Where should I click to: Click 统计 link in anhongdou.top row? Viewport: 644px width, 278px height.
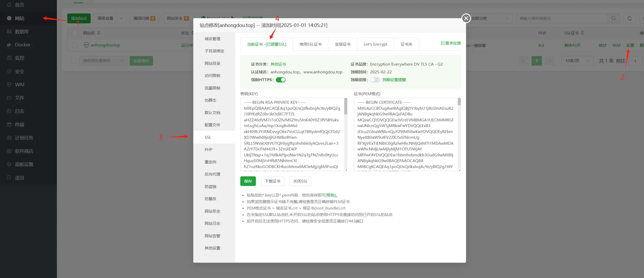[603, 45]
